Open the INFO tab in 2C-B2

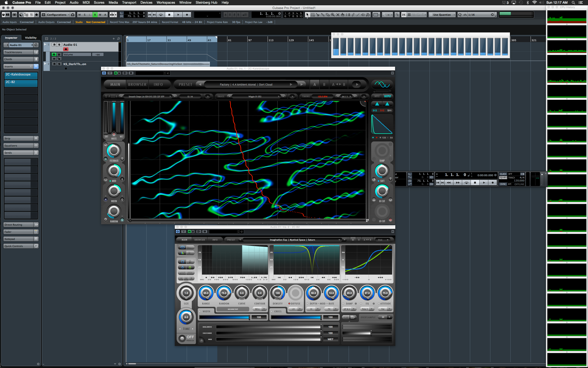[x=215, y=240]
